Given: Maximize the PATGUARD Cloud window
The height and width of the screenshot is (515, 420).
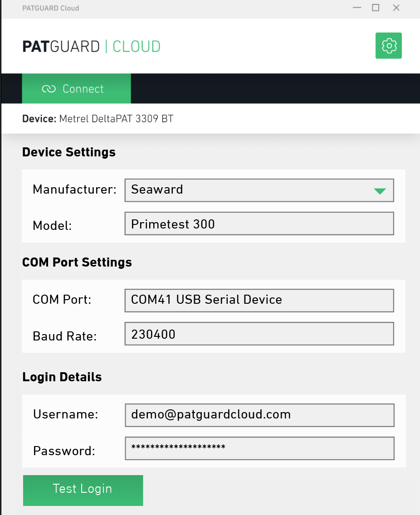Looking at the screenshot, I should (x=376, y=8).
